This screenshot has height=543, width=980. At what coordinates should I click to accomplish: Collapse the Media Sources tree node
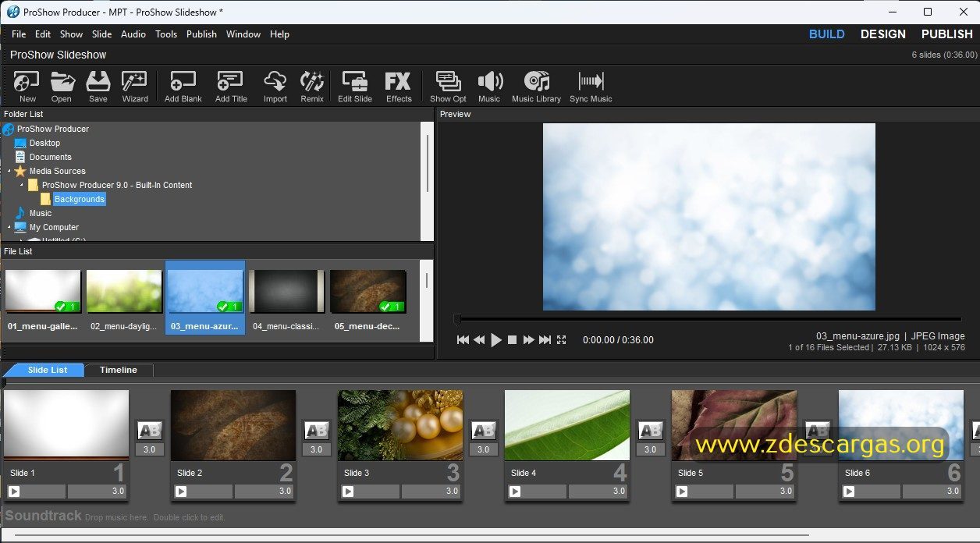pyautogui.click(x=10, y=171)
